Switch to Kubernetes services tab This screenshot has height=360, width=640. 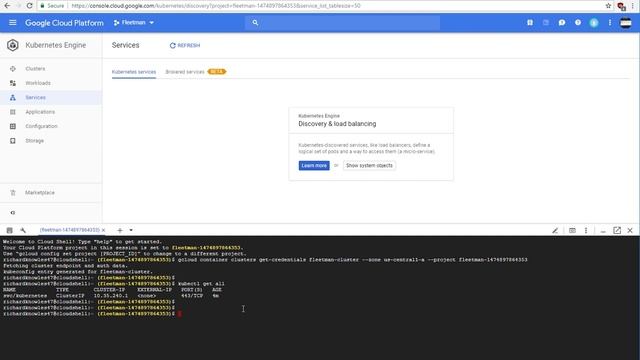(x=134, y=72)
